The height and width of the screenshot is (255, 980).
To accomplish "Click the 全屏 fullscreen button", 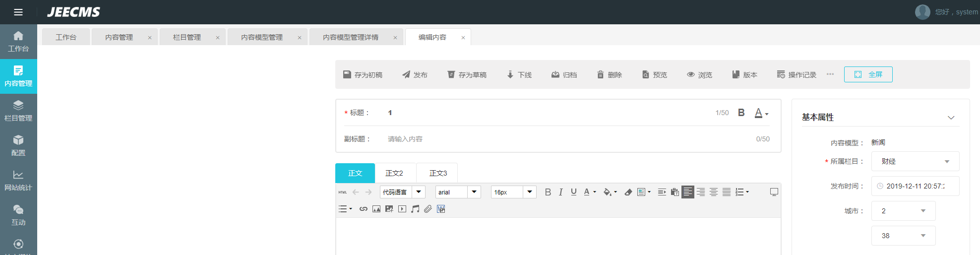I will tap(868, 74).
